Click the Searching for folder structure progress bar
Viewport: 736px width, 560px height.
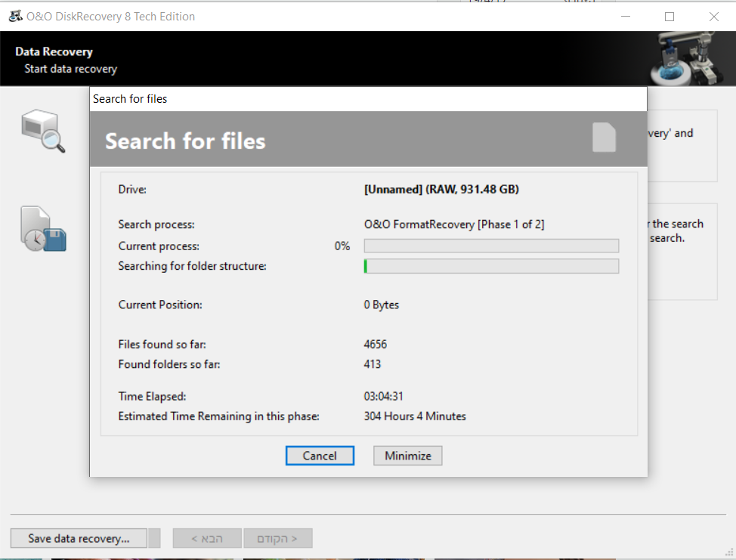tap(491, 266)
